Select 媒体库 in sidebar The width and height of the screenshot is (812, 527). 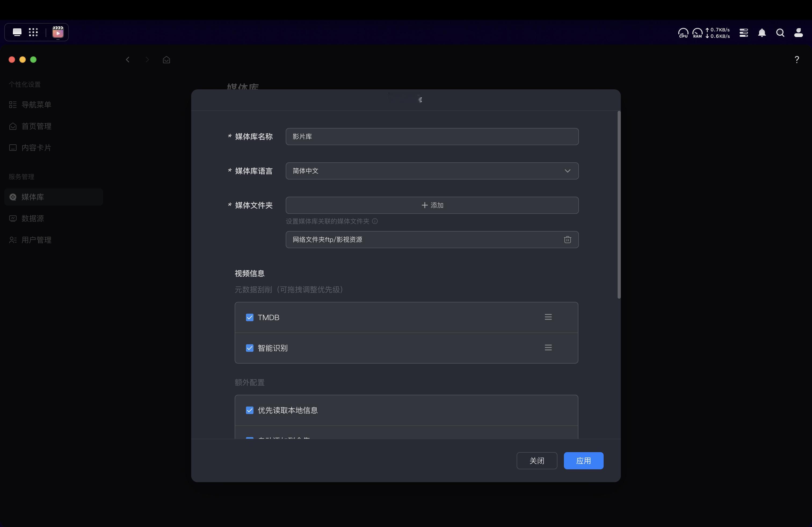(x=54, y=197)
